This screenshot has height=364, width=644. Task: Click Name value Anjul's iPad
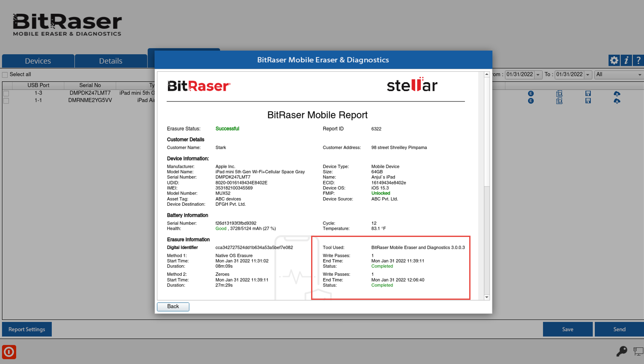383,177
